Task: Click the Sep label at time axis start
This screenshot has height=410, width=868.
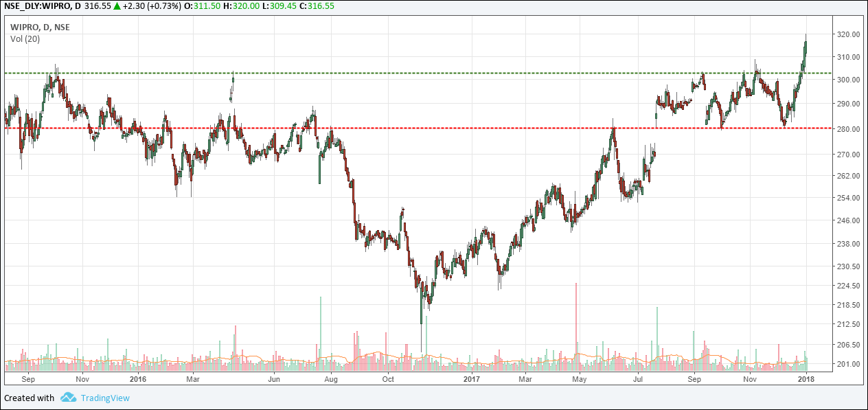Action: (x=28, y=378)
